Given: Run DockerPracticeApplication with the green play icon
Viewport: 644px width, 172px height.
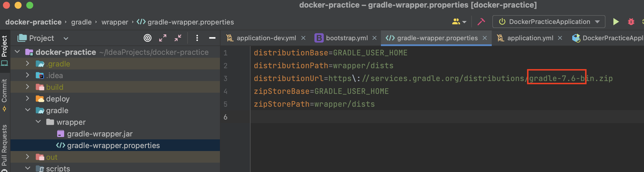Looking at the screenshot, I should pyautogui.click(x=616, y=22).
